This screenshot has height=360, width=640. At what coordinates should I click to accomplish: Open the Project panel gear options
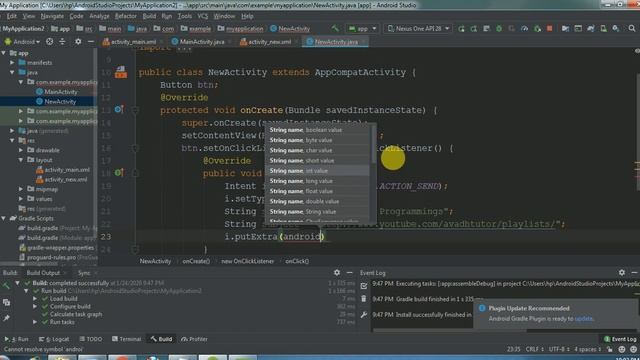point(78,42)
